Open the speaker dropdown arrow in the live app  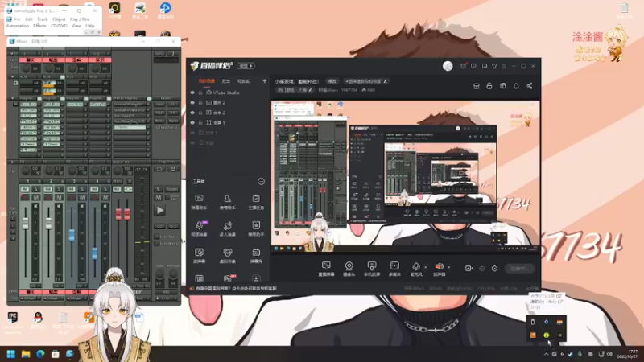pos(449,267)
